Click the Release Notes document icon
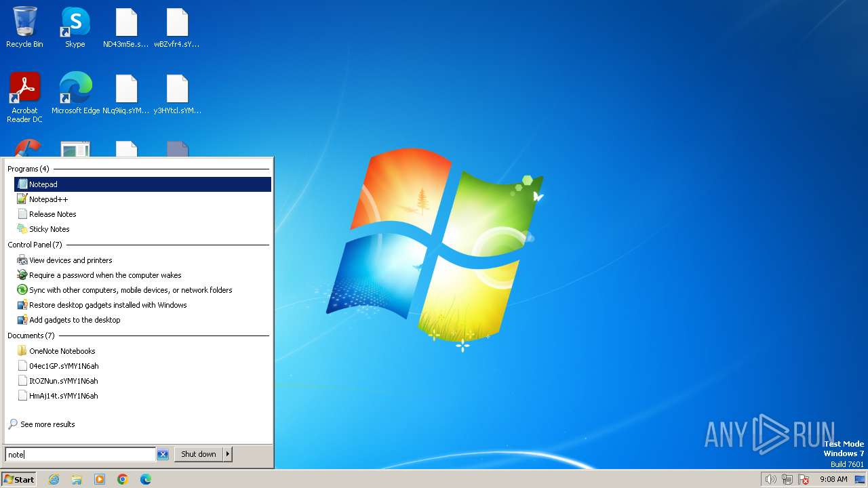868x488 pixels. coord(22,214)
